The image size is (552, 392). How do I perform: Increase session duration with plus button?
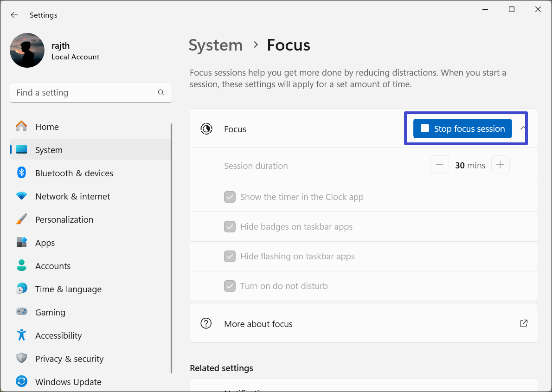[500, 165]
